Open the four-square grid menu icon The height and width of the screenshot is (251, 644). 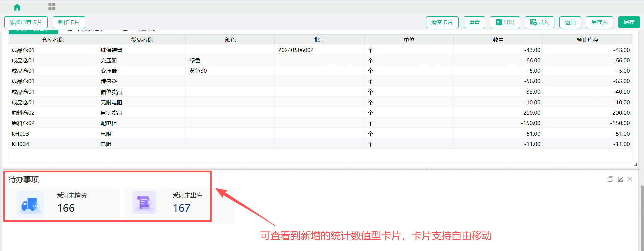(x=52, y=7)
